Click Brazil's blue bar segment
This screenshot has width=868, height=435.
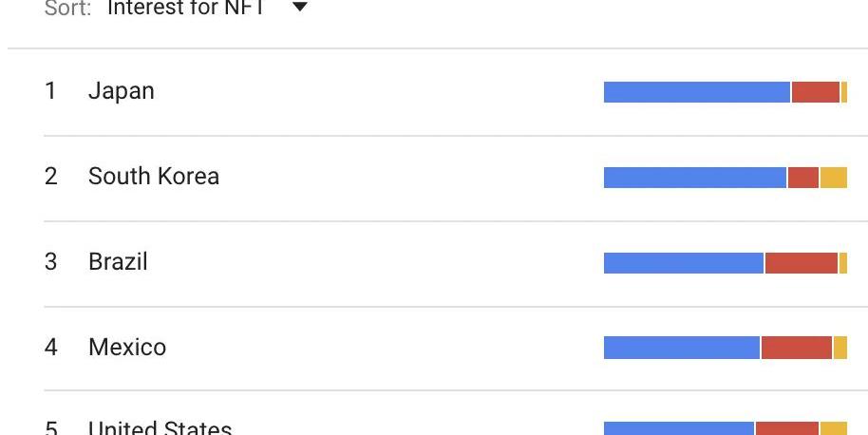pos(683,263)
